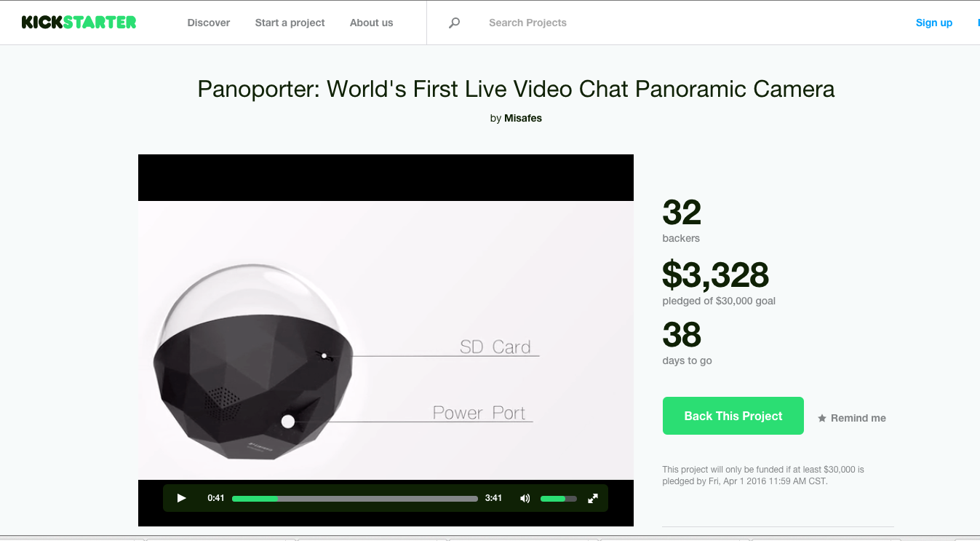
Task: Click the 3:41 video duration label
Action: [494, 498]
